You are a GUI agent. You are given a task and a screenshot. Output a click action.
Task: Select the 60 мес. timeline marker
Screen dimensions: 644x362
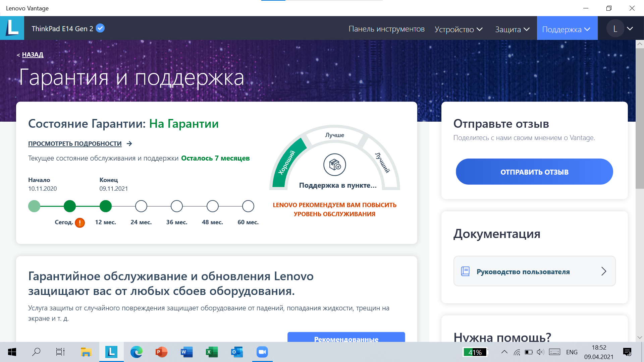pos(248,206)
